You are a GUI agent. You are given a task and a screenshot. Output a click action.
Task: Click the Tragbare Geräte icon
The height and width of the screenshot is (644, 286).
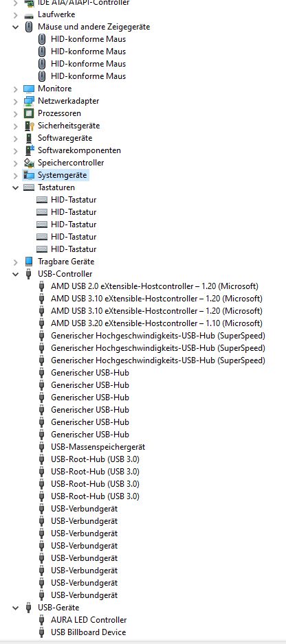pyautogui.click(x=29, y=262)
